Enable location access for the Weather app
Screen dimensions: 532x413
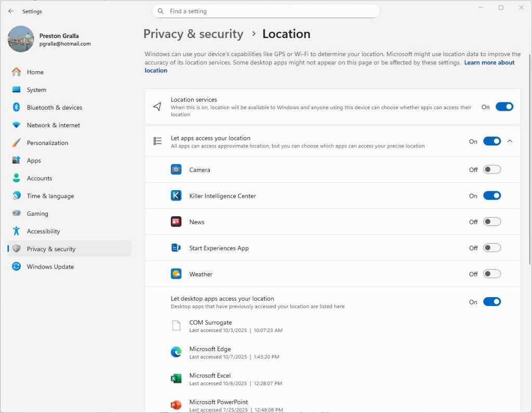tap(491, 274)
